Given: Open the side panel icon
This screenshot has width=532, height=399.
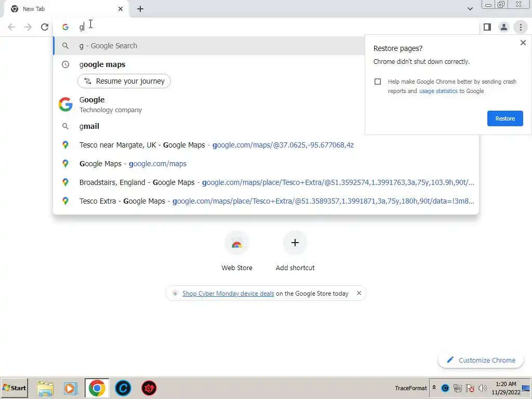Looking at the screenshot, I should tap(487, 27).
